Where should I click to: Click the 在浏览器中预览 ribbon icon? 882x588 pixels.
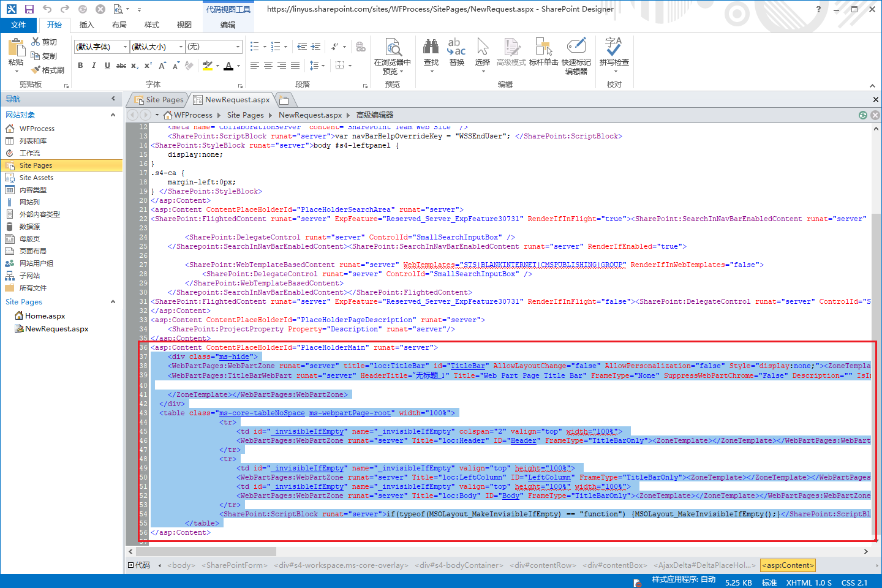point(393,47)
